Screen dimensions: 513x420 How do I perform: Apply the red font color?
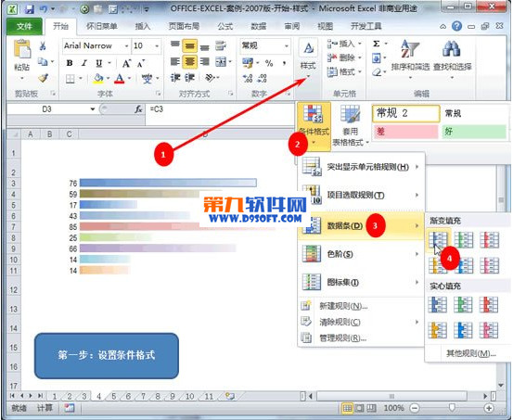(120, 79)
